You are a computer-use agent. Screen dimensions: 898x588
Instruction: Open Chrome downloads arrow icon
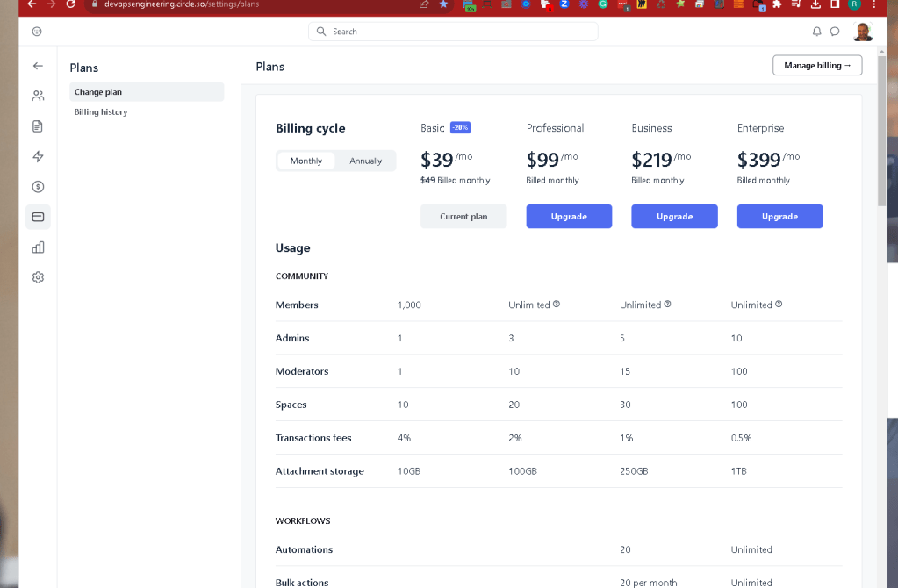pos(815,4)
